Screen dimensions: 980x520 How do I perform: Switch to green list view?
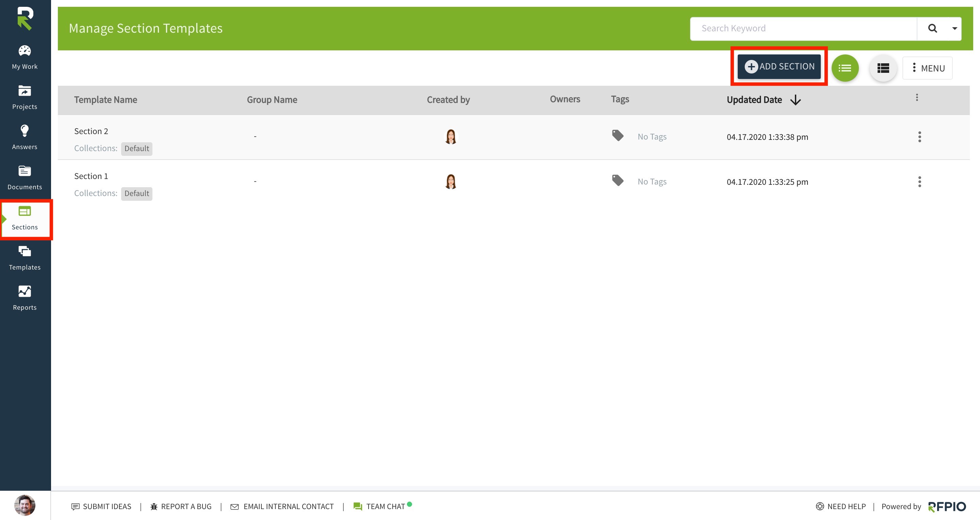coord(845,68)
